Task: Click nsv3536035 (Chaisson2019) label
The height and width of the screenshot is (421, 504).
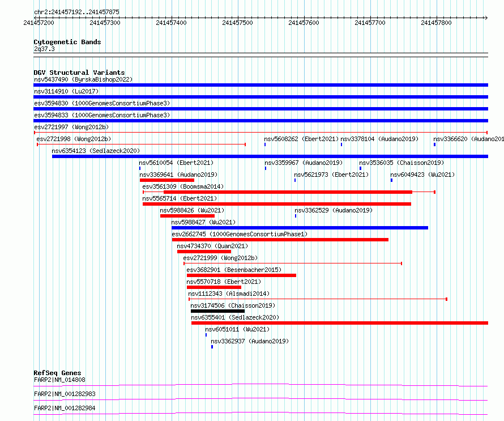Action: point(402,163)
